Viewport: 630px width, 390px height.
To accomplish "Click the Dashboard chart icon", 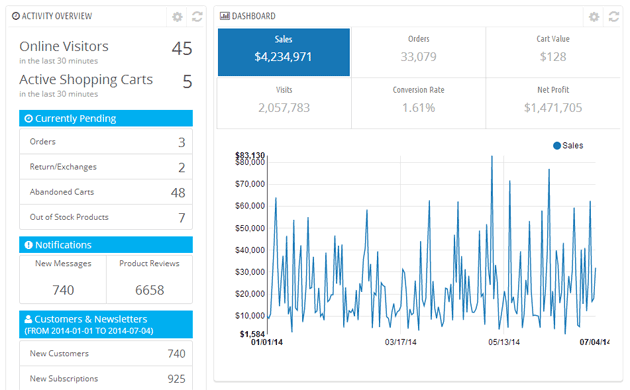I will pos(225,16).
